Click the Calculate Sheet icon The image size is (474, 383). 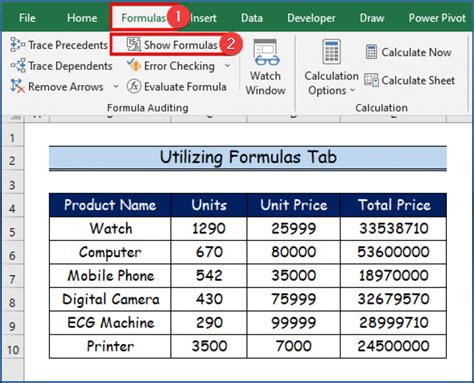[371, 80]
